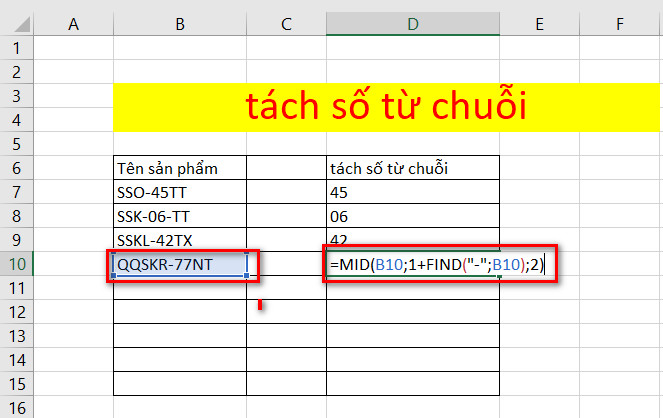Select row 5 header
The height and width of the screenshot is (418, 663).
point(16,144)
